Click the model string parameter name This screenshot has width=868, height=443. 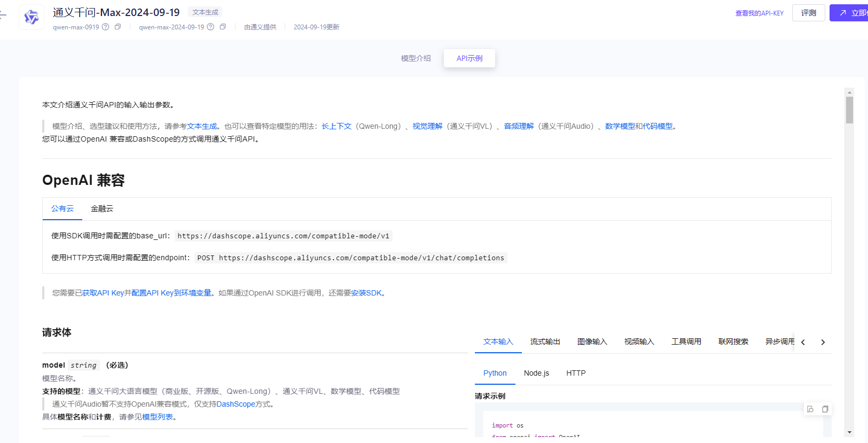point(53,366)
